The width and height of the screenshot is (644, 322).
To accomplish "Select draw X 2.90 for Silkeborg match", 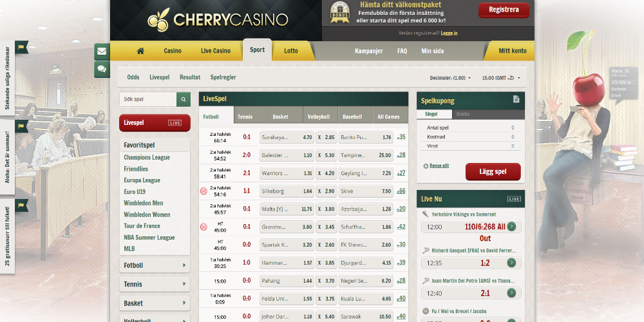I will pos(326,191).
